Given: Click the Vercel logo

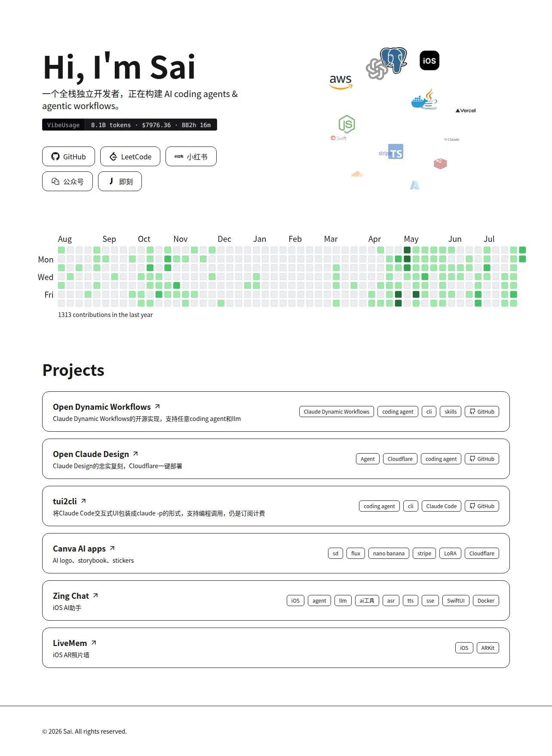Looking at the screenshot, I should click(x=465, y=110).
